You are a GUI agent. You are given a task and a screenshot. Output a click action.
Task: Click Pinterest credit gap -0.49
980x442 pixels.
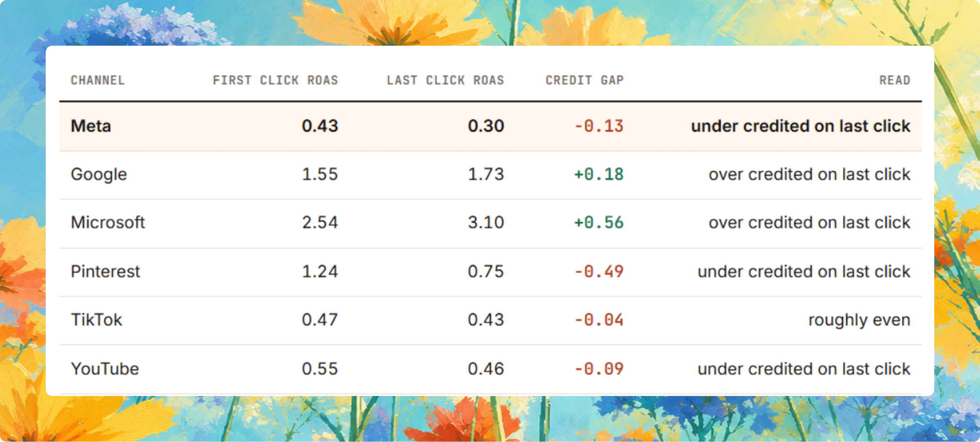coord(599,272)
